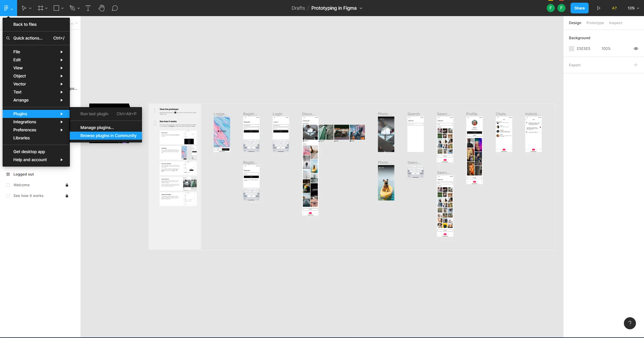Click Browse plugins in Community
644x338 pixels.
pyautogui.click(x=108, y=136)
